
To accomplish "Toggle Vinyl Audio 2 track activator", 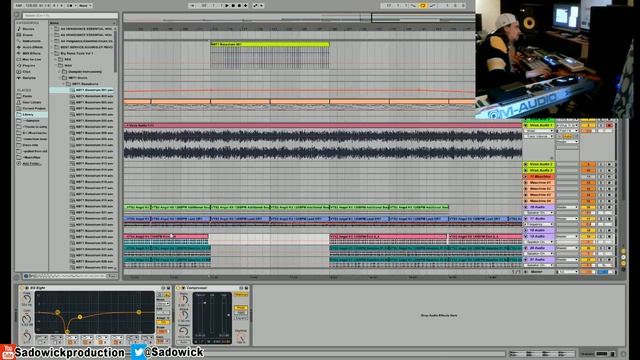I will [588, 164].
